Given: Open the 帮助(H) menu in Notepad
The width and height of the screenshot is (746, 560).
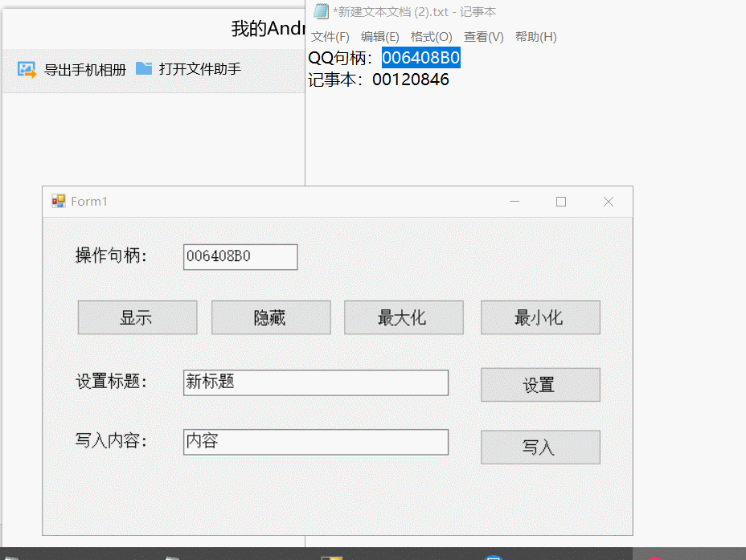Looking at the screenshot, I should [535, 37].
